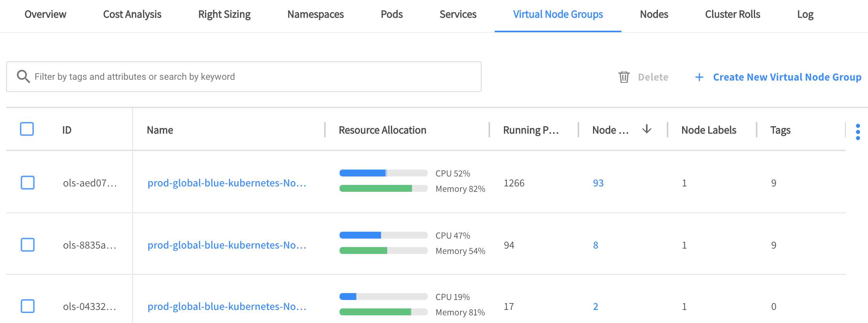Click the Node column sort arrow
Image resolution: width=868 pixels, height=323 pixels.
pyautogui.click(x=647, y=129)
